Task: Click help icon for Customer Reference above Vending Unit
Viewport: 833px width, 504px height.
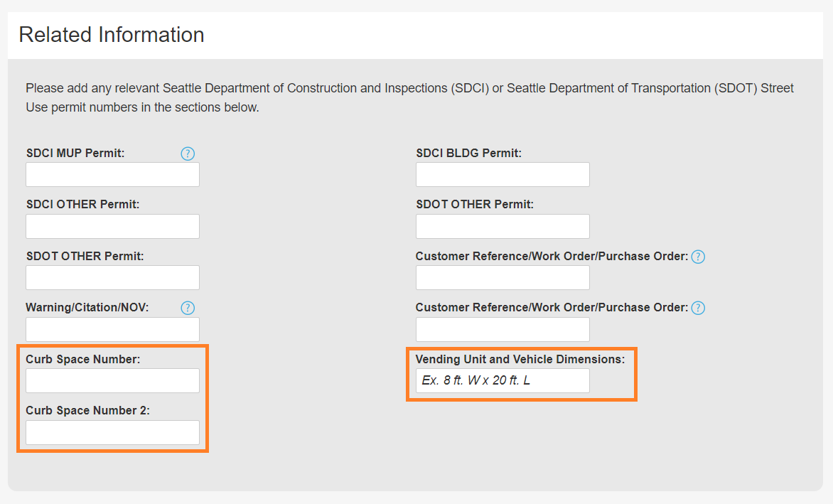Action: (698, 308)
